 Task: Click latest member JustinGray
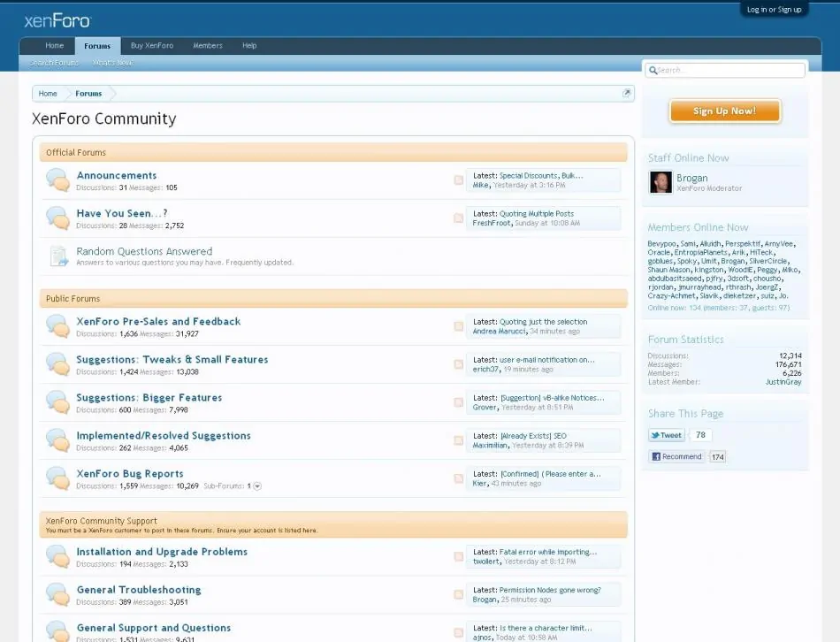point(783,382)
